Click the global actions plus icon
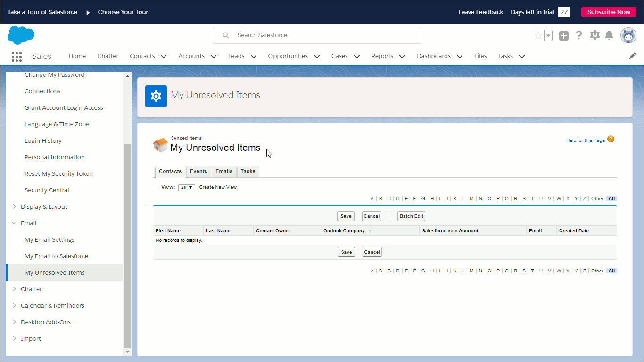 564,36
